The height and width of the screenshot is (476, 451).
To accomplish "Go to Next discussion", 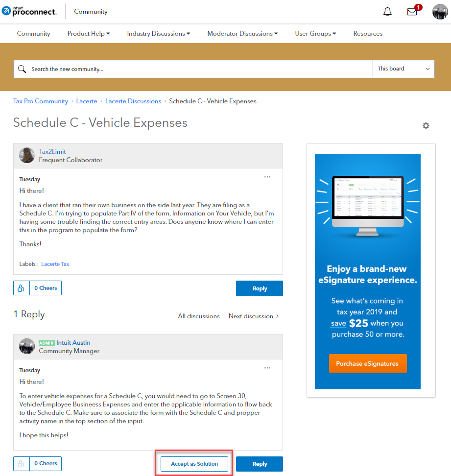I will pos(254,316).
